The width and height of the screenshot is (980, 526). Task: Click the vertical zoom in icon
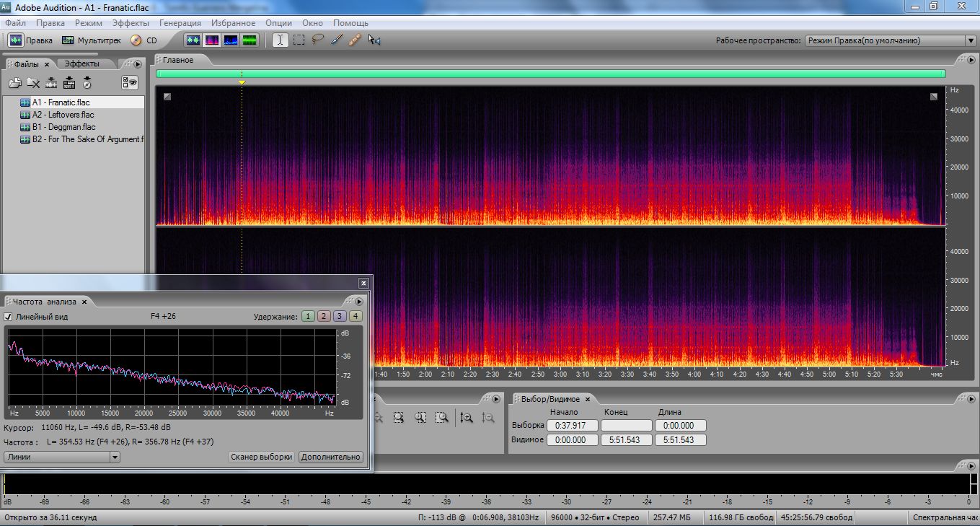(x=467, y=417)
